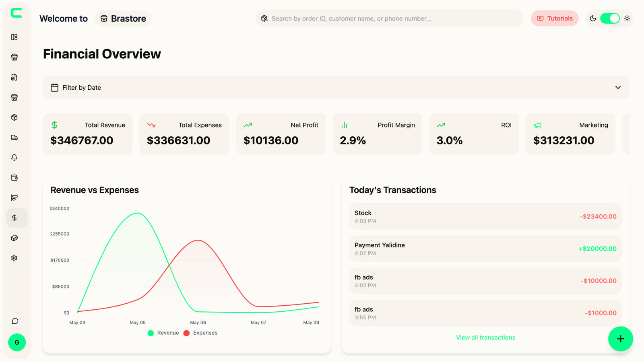Toggle dark mode with the theme switch
The width and height of the screenshot is (644, 362).
click(609, 19)
